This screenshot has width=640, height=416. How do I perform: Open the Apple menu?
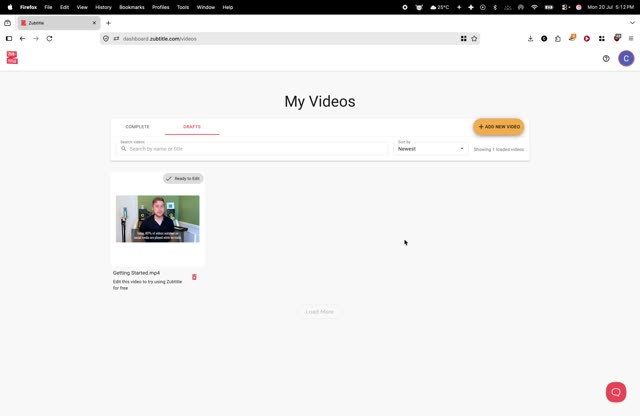point(10,7)
